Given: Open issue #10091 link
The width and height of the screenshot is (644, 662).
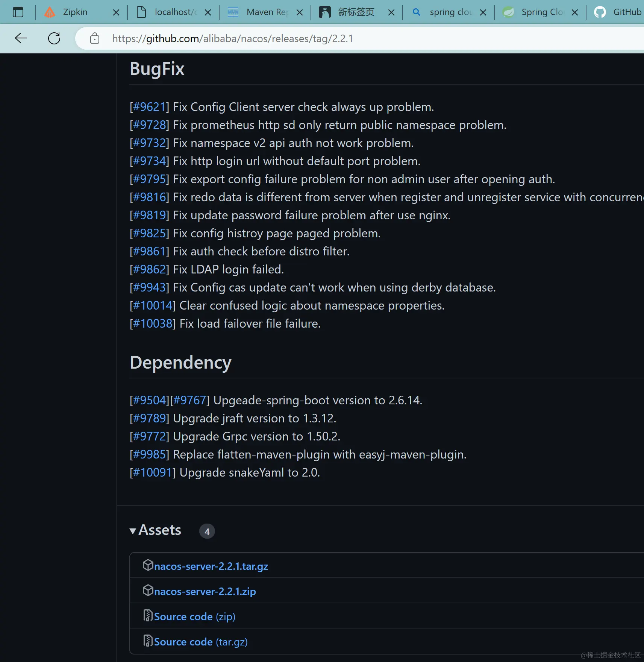Looking at the screenshot, I should 153,472.
